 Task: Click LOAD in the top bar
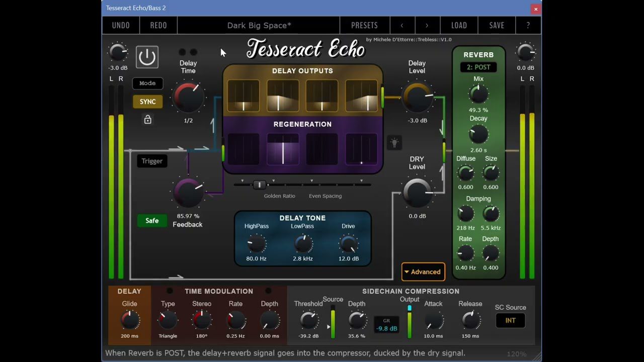tap(459, 25)
